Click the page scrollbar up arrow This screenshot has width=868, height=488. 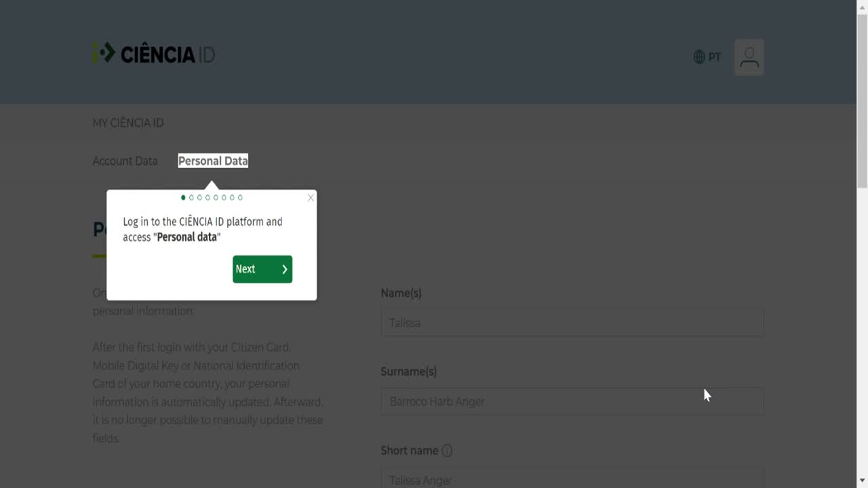(863, 6)
